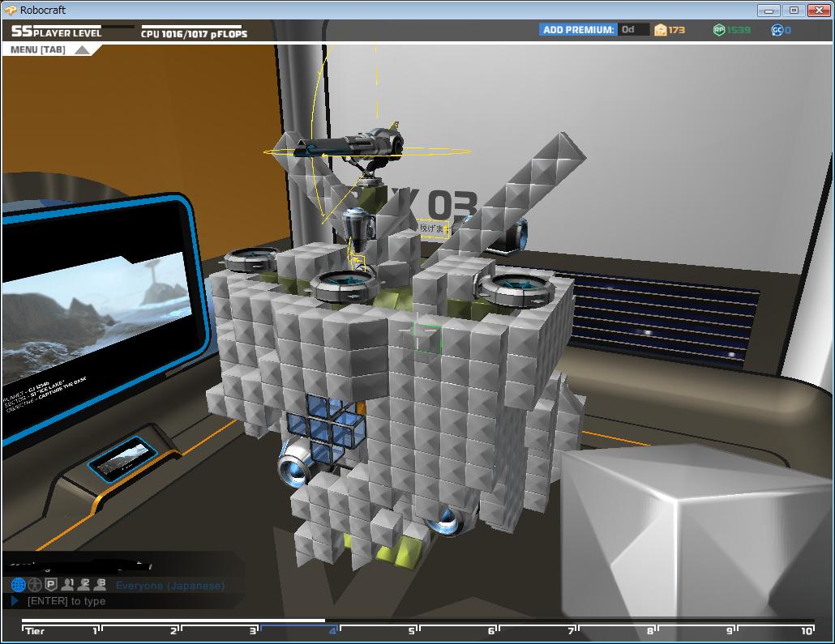Close the Robocraft window
The image size is (835, 644).
click(x=820, y=10)
